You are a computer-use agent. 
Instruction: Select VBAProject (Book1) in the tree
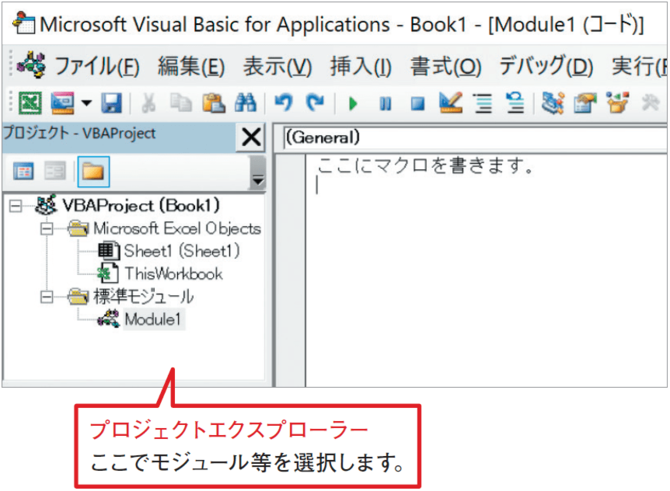coord(141,206)
